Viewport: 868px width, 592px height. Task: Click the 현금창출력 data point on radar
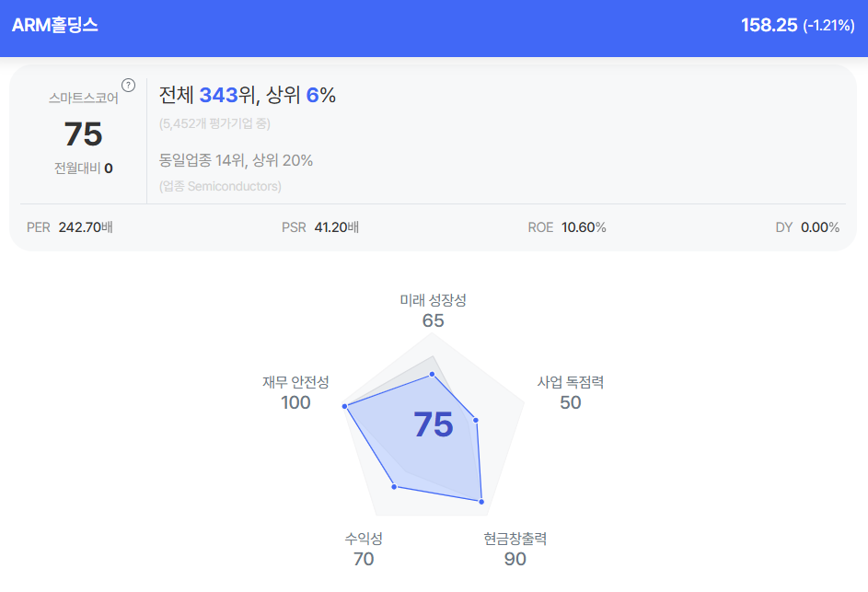(480, 502)
